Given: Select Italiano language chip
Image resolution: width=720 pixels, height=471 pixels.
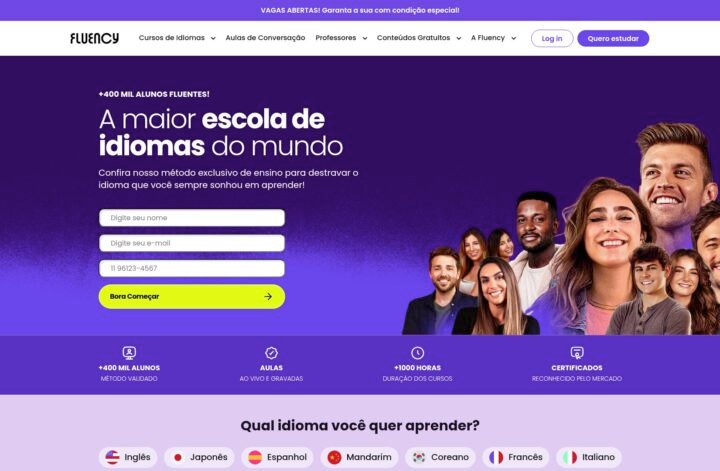Looking at the screenshot, I should point(589,457).
